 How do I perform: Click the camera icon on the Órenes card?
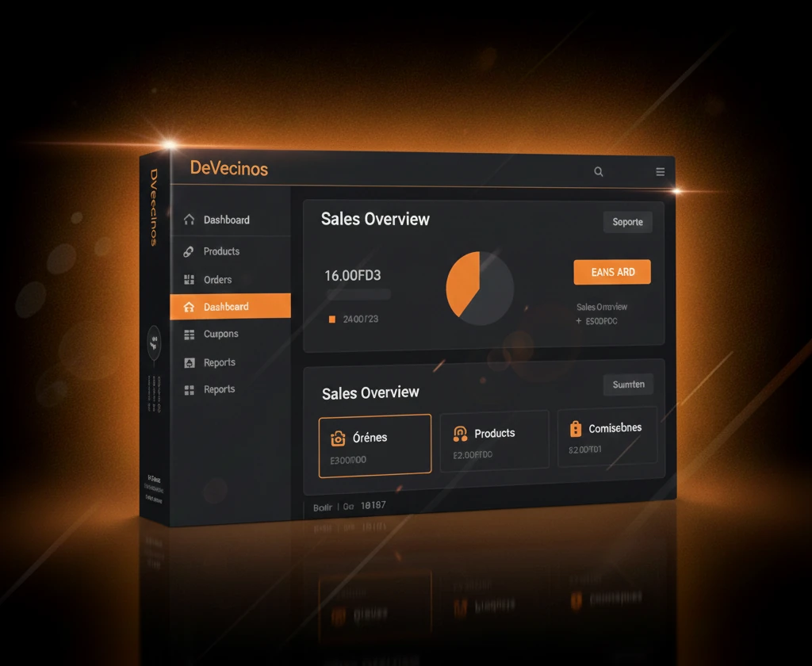coord(338,438)
